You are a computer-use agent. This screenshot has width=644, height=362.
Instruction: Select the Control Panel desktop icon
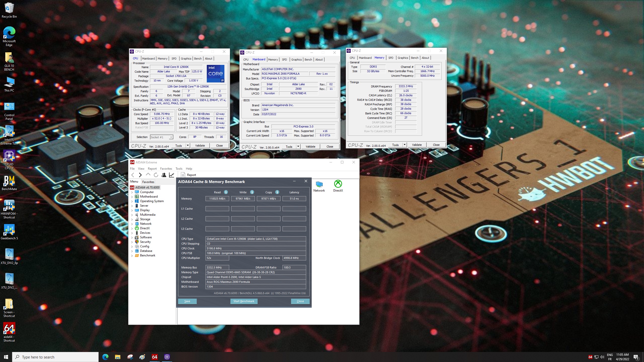tap(9, 111)
